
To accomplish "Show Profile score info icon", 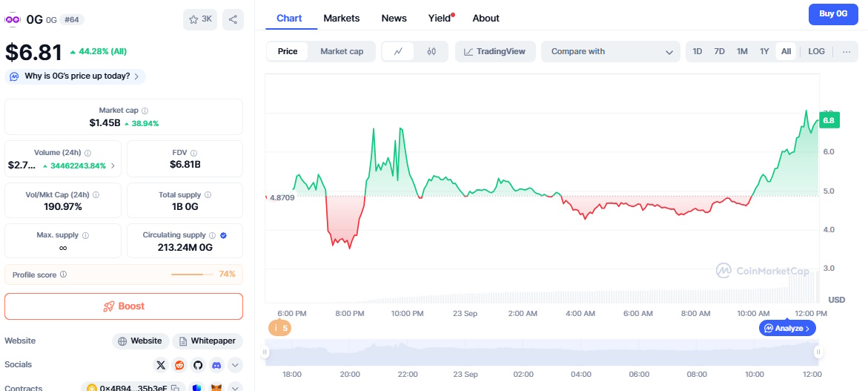I will click(63, 274).
